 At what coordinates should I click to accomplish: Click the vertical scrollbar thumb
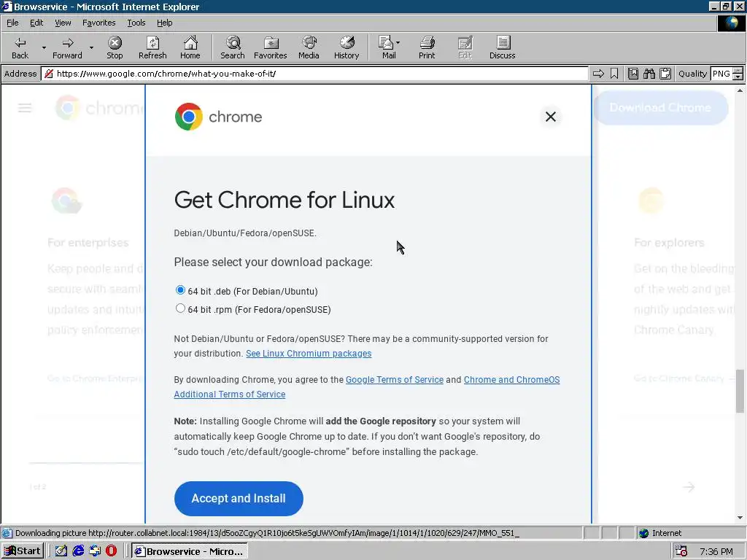coord(740,391)
